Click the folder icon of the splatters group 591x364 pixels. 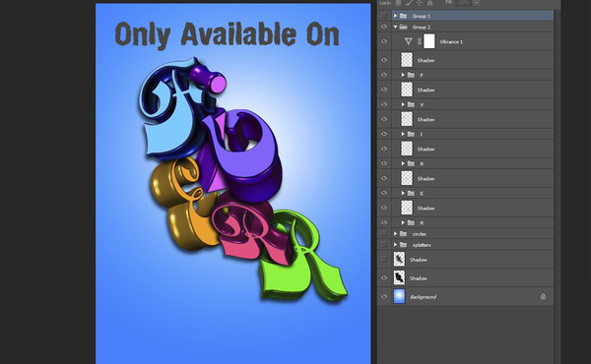point(403,245)
